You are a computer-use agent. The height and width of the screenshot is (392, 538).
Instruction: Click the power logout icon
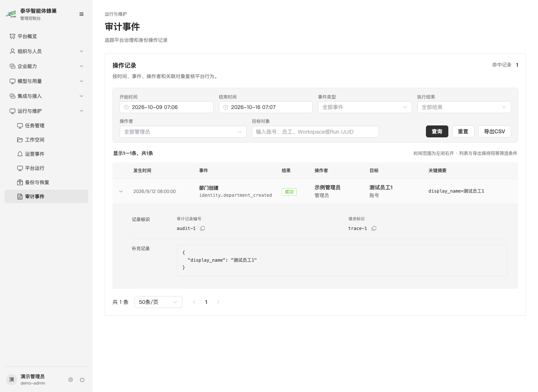(82, 380)
